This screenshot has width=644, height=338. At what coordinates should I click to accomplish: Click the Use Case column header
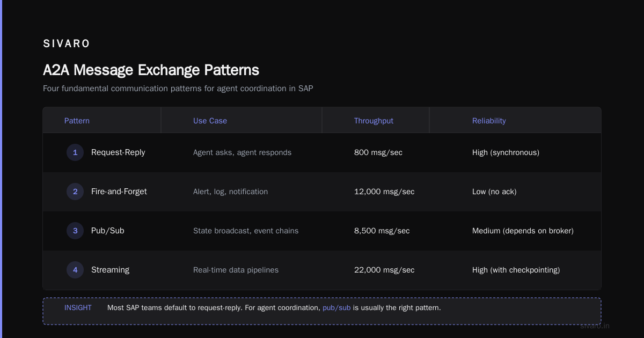[x=210, y=121]
